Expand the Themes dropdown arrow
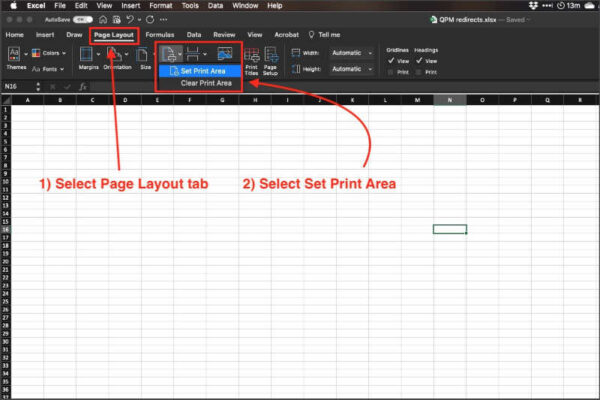Viewport: 600px width, 400px height. coord(26,54)
